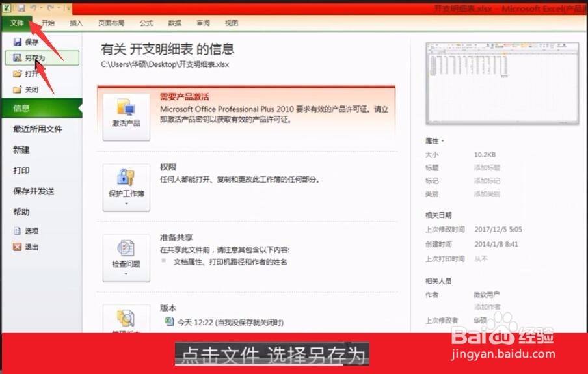Image resolution: width=588 pixels, height=374 pixels.
Task: Open 选项 settings
Action: (x=26, y=231)
